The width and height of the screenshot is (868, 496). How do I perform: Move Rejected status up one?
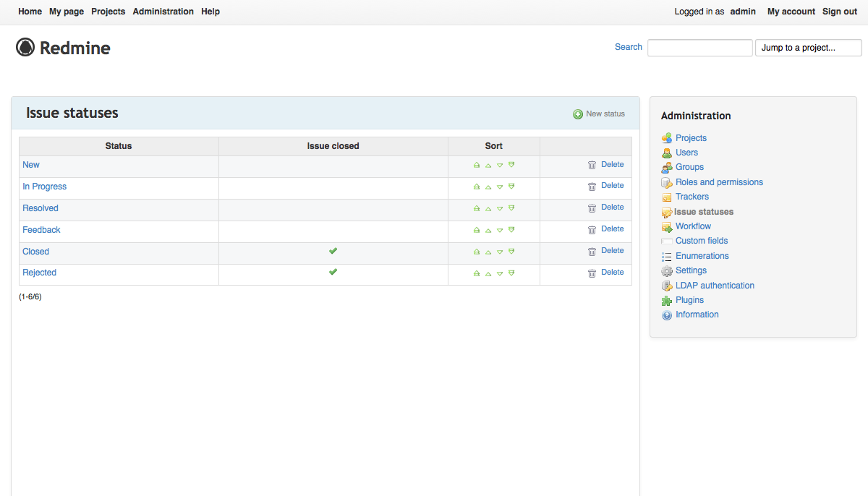[488, 273]
